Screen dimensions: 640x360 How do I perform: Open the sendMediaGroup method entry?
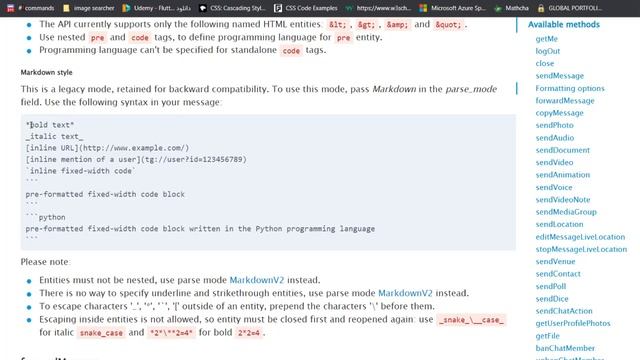coord(566,212)
